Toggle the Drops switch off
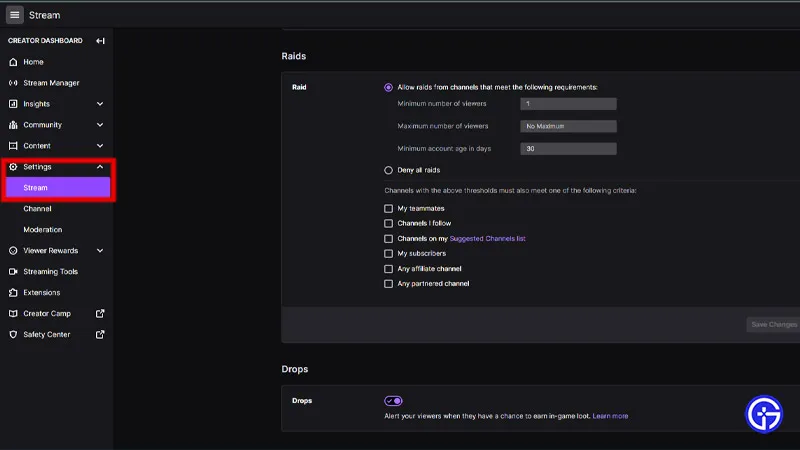The height and width of the screenshot is (450, 800). pos(393,401)
